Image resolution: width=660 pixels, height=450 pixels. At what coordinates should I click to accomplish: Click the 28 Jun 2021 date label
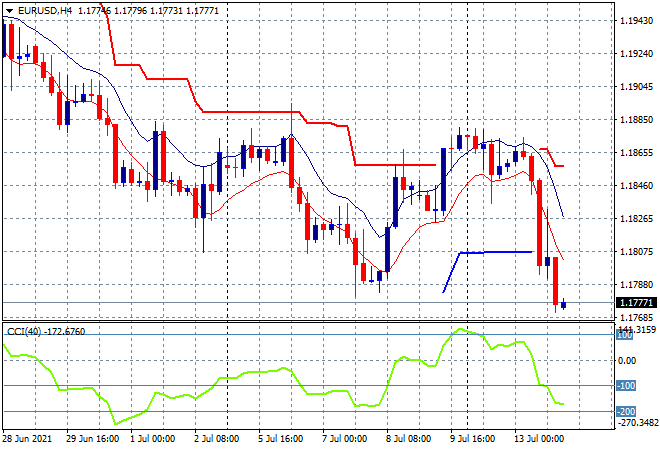pos(27,439)
